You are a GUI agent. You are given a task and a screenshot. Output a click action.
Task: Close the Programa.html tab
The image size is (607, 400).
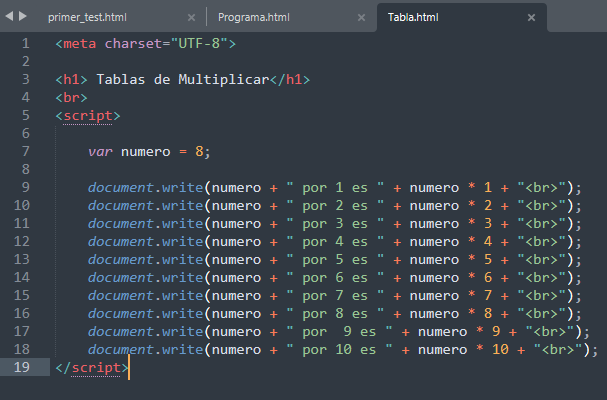tap(361, 17)
